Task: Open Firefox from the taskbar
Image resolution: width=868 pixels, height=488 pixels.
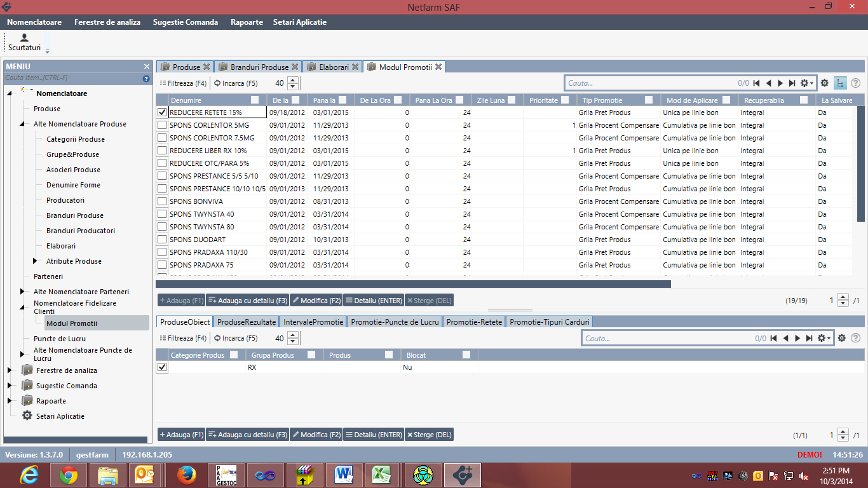Action: pyautogui.click(x=186, y=475)
